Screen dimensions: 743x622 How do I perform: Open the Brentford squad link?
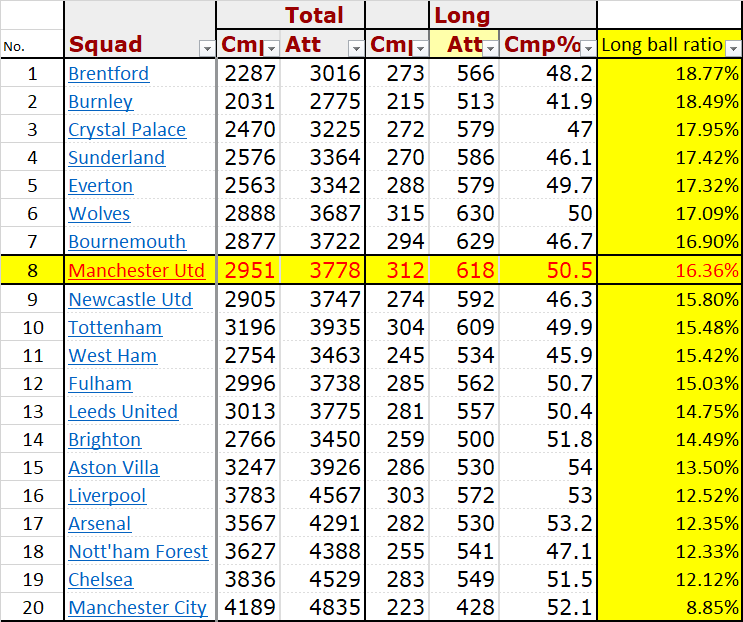(108, 74)
